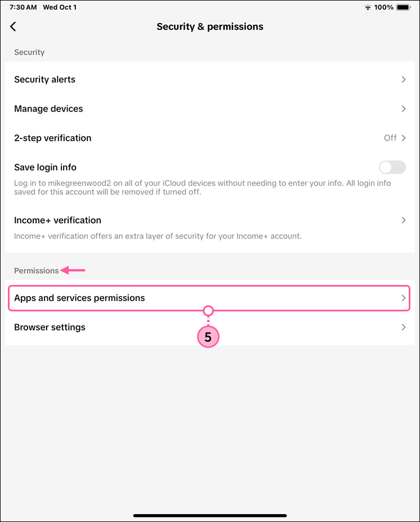420x522 pixels.
Task: Select the Security & permissions title
Action: click(x=210, y=26)
